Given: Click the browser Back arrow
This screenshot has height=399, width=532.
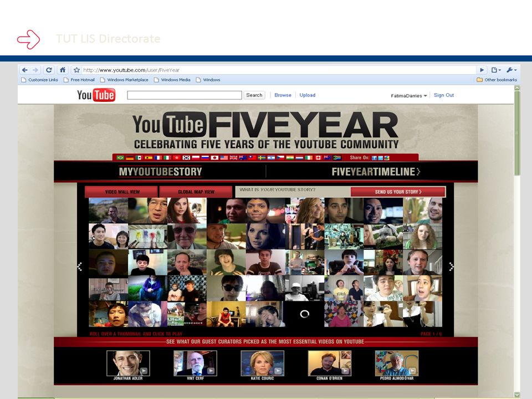Looking at the screenshot, I should (25, 70).
